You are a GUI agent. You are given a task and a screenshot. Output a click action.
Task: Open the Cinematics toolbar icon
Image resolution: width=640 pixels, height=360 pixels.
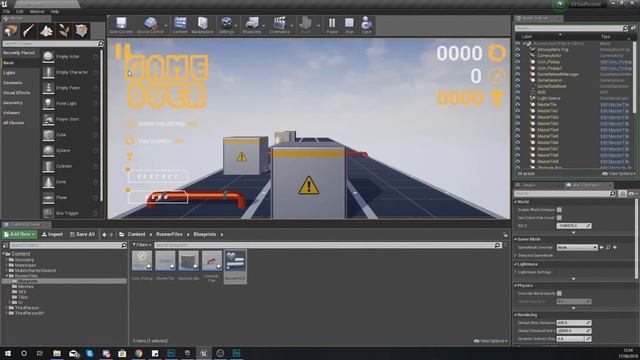click(x=279, y=25)
